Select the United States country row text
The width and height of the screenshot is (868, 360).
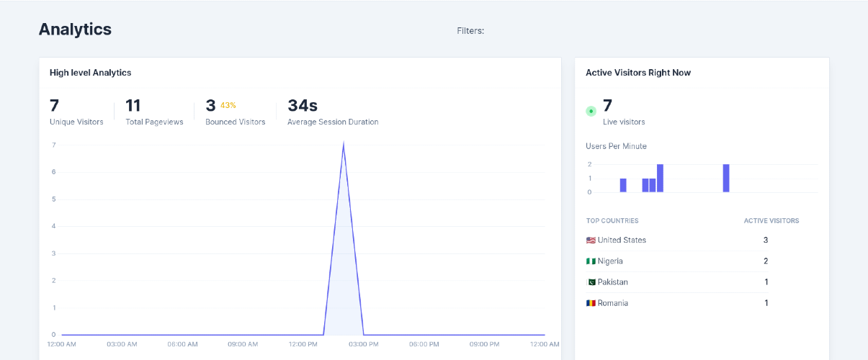(x=622, y=240)
